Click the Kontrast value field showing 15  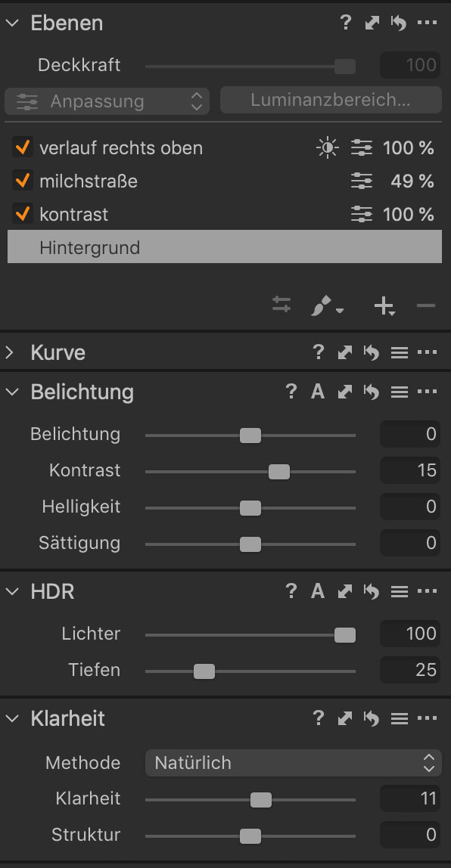410,470
